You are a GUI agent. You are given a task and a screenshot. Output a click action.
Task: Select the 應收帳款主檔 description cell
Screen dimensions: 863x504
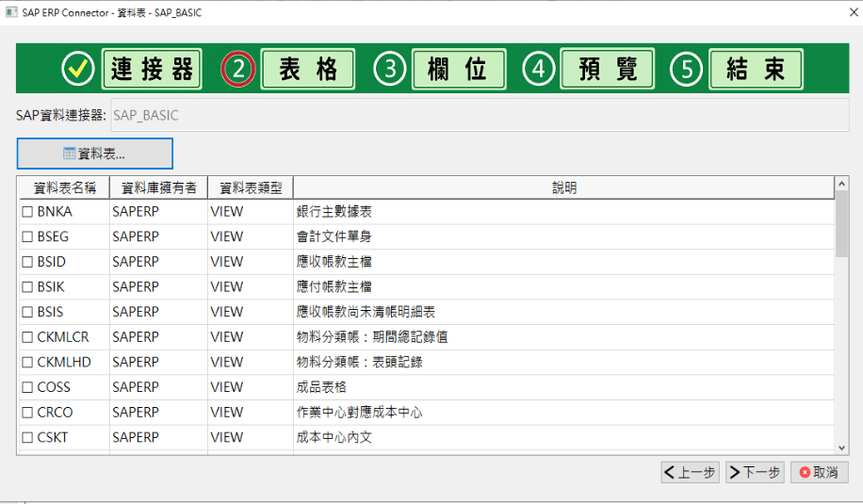coord(563,262)
